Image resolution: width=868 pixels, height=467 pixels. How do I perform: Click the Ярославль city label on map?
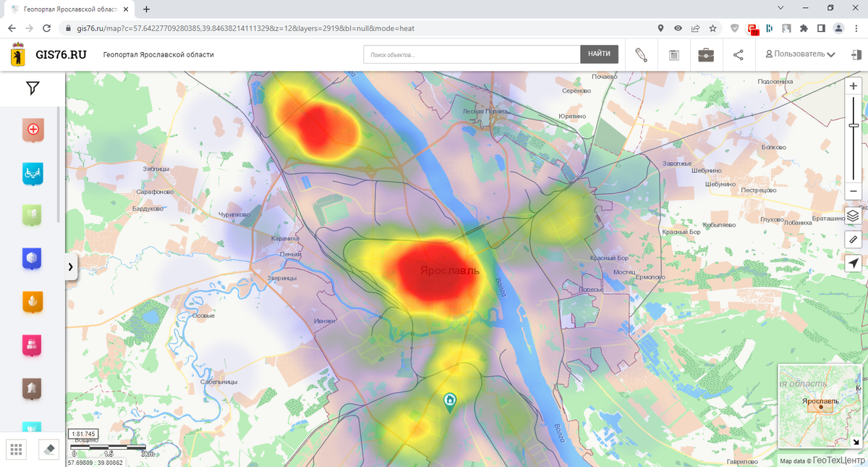point(449,270)
